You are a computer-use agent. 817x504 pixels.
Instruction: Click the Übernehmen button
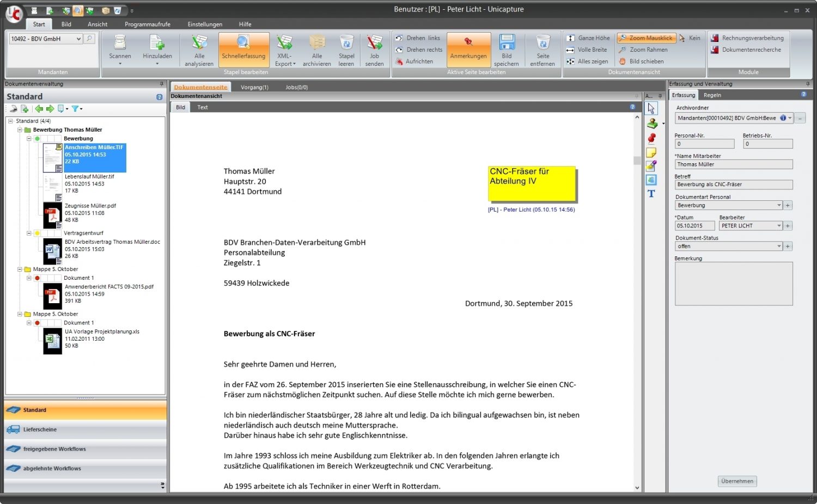tap(737, 481)
